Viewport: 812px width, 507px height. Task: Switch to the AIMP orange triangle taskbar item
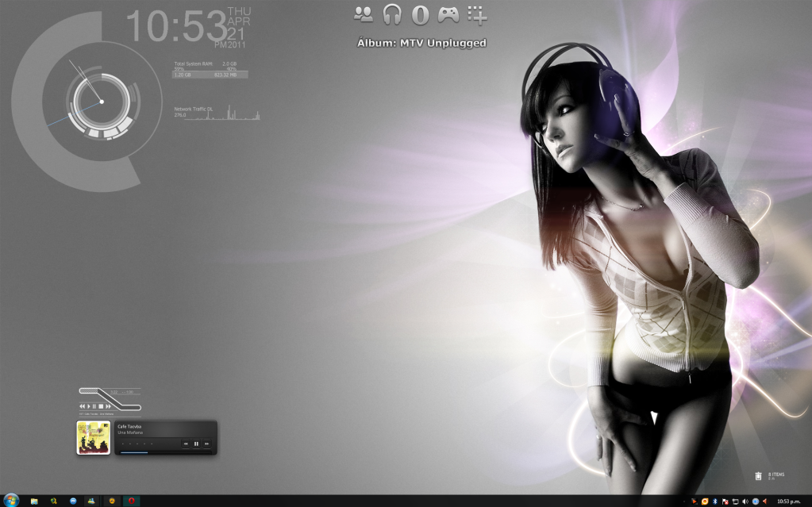(111, 501)
